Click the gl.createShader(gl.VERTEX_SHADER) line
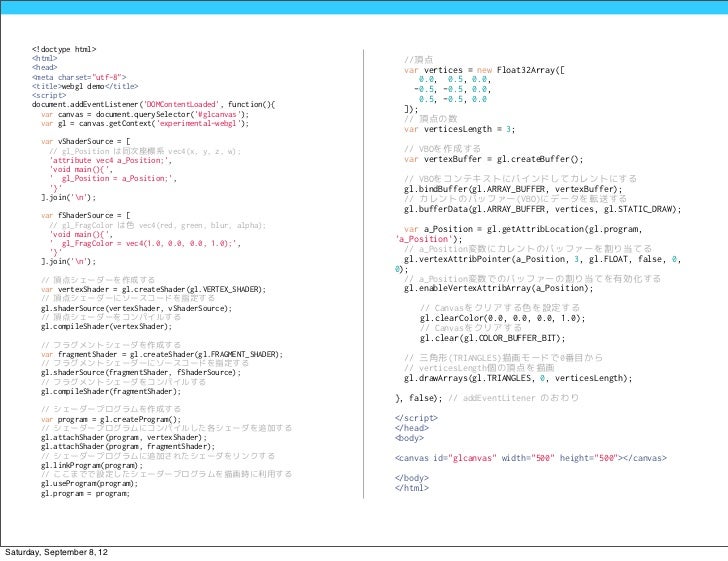The height and width of the screenshot is (561, 728). (x=153, y=289)
